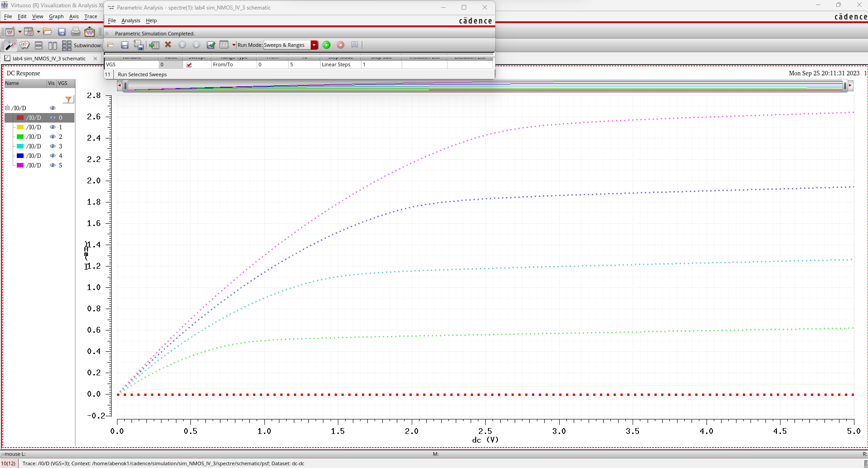868x468 pixels.
Task: Hide the /I0/D trace with VGS 5
Action: (x=53, y=165)
